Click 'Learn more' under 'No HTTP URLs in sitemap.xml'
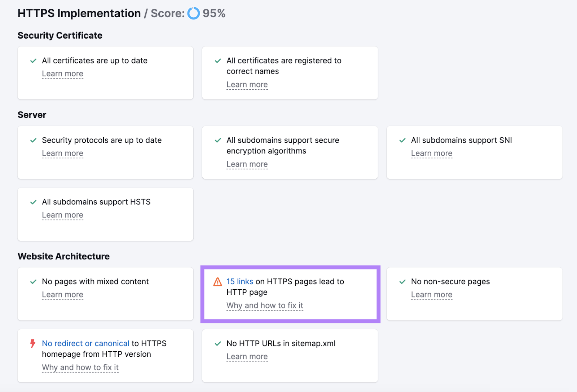577x392 pixels. coord(247,356)
